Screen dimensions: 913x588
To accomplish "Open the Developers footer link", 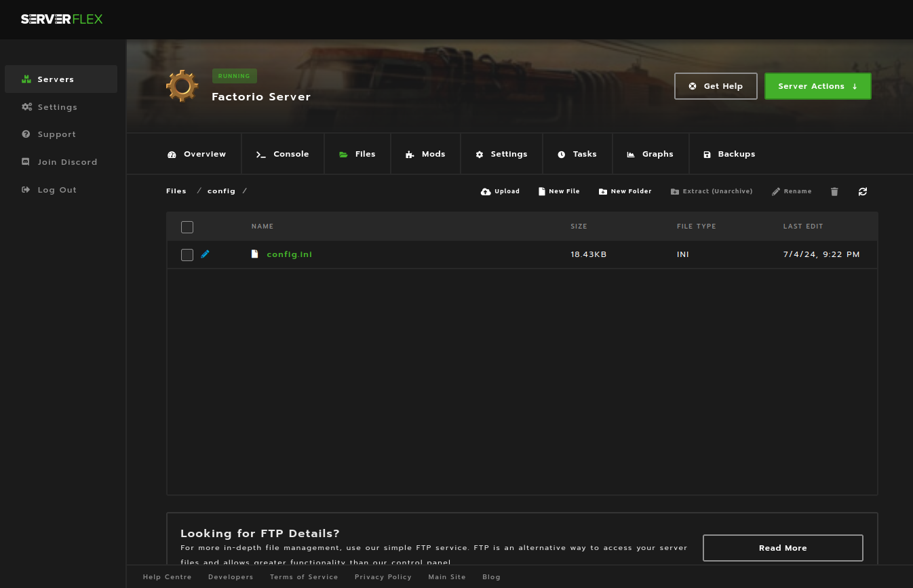I will pos(231,577).
